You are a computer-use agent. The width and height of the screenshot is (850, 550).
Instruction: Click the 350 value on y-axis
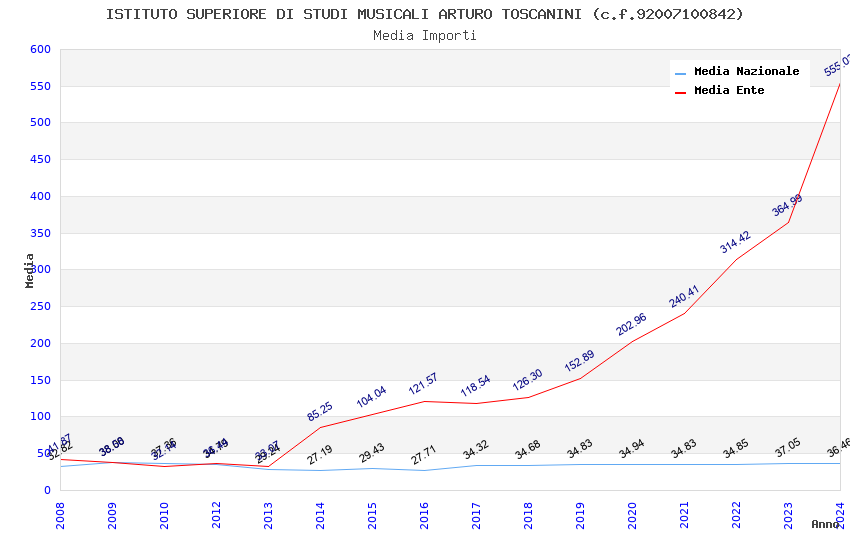click(40, 233)
